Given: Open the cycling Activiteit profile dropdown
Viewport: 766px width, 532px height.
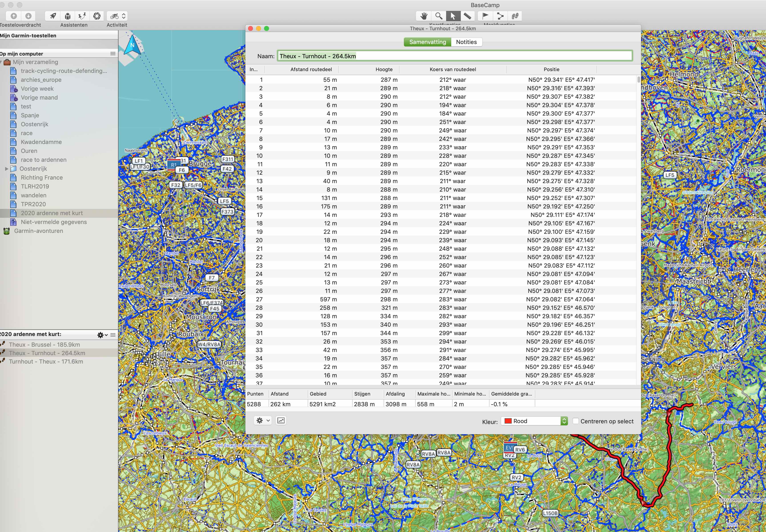Looking at the screenshot, I should [117, 16].
